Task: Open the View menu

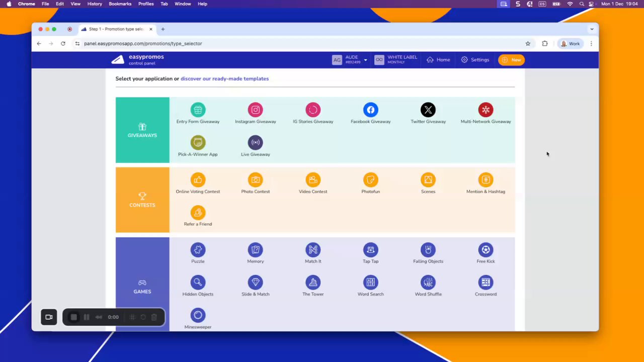Action: (x=75, y=4)
